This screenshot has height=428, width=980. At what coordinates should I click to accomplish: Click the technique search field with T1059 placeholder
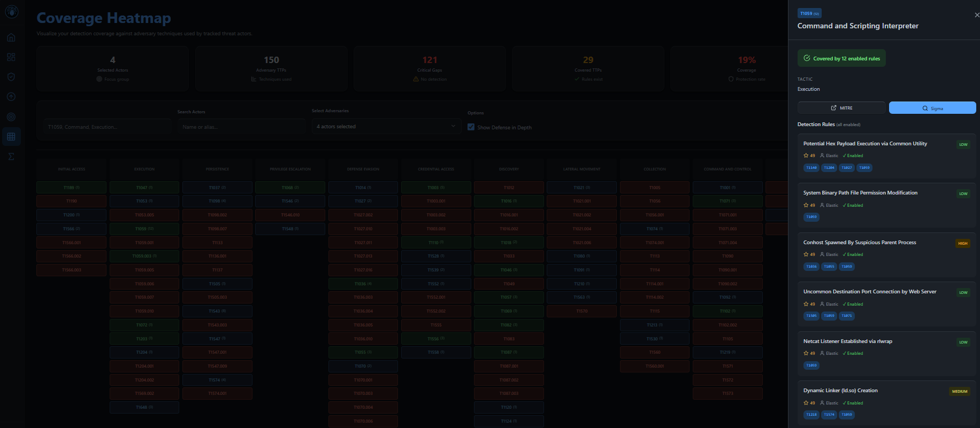click(107, 127)
